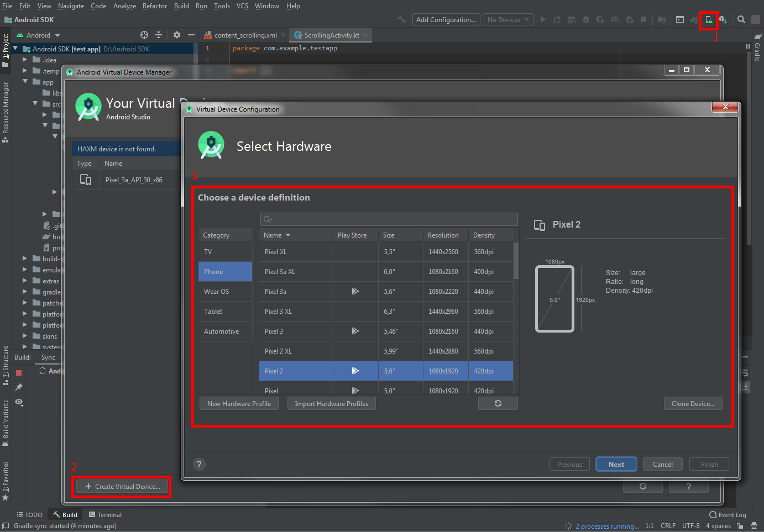The width and height of the screenshot is (764, 532).
Task: Click the Search Everywhere magnifier icon
Action: pyautogui.click(x=741, y=19)
